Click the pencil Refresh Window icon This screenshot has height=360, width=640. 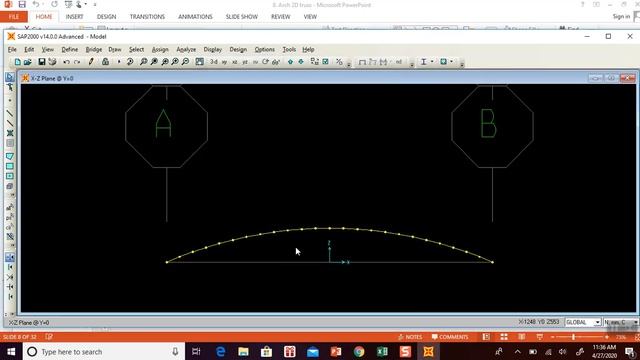[x=91, y=62]
